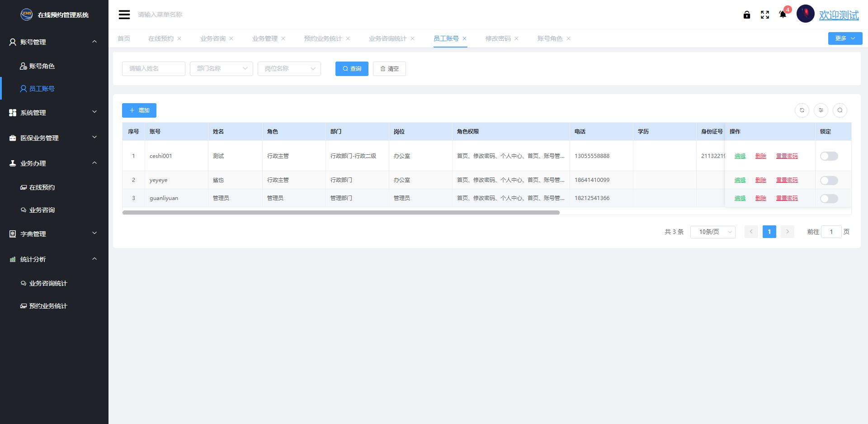Click the system logo icon
The image size is (868, 424).
pos(27,14)
